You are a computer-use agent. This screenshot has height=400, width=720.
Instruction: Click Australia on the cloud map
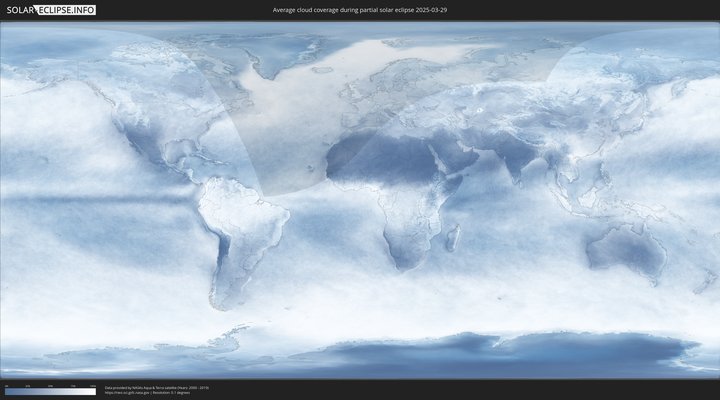pos(625,247)
